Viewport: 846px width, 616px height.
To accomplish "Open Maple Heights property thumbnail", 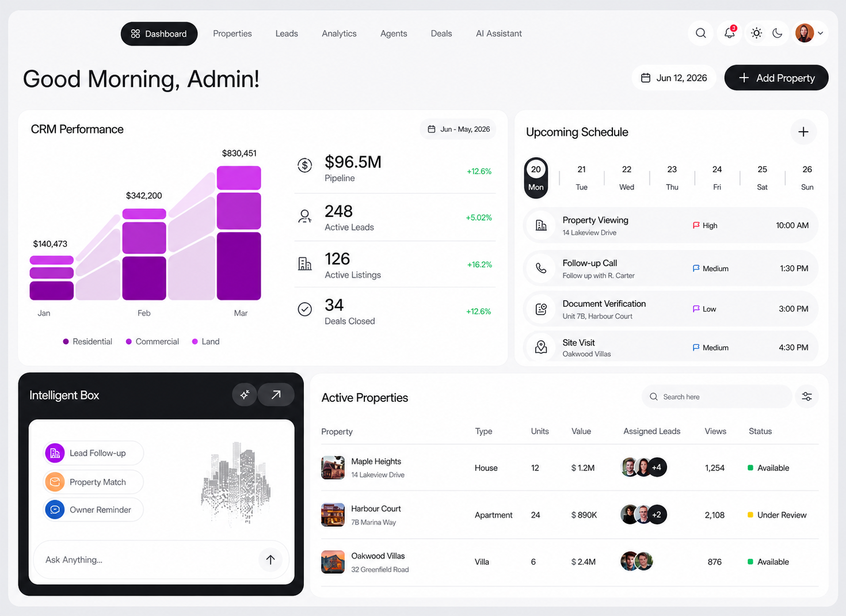I will (333, 467).
